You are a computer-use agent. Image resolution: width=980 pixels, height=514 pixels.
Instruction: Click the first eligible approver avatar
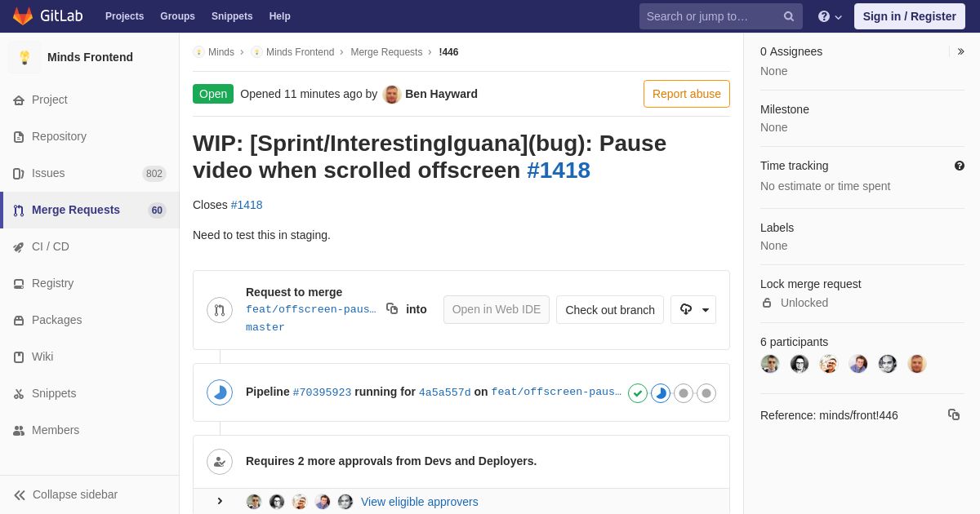[x=254, y=502]
